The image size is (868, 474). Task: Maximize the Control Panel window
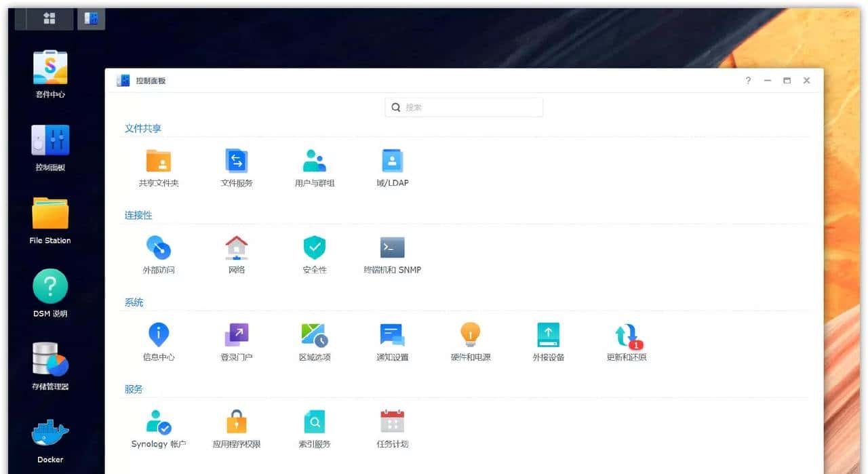coord(787,81)
